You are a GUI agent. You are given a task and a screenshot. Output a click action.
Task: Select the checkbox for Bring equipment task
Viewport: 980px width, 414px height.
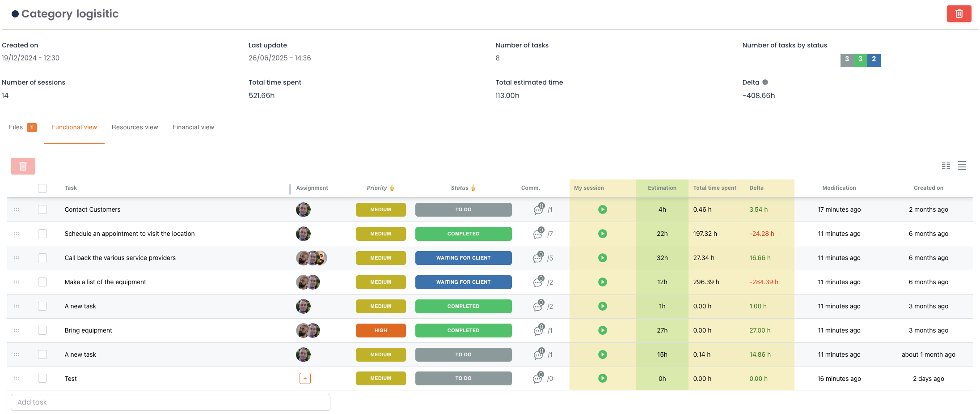(42, 330)
